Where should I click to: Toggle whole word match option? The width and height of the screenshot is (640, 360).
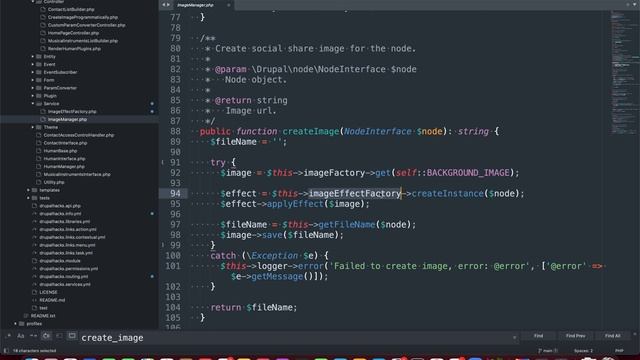[x=33, y=336]
